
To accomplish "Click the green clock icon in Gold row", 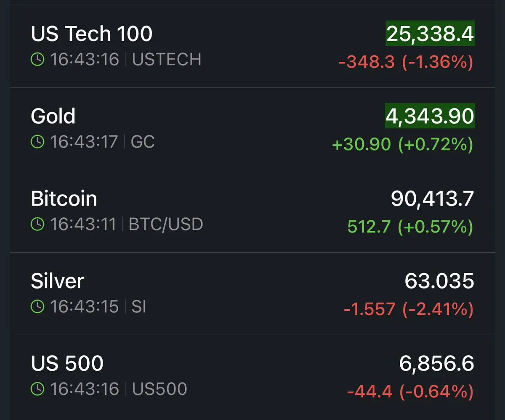I will click(37, 142).
